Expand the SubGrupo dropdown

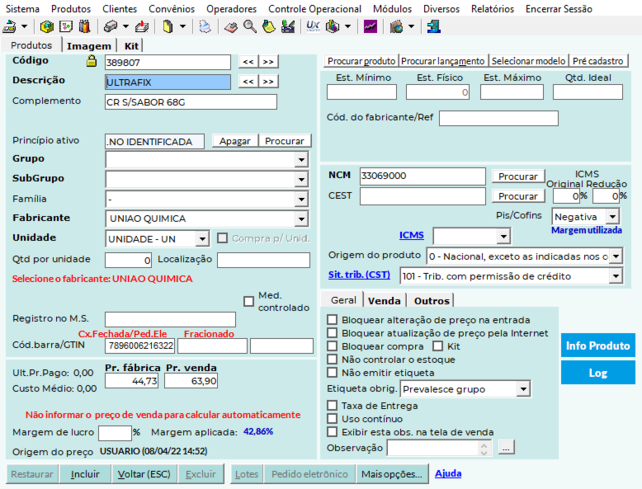coord(301,179)
